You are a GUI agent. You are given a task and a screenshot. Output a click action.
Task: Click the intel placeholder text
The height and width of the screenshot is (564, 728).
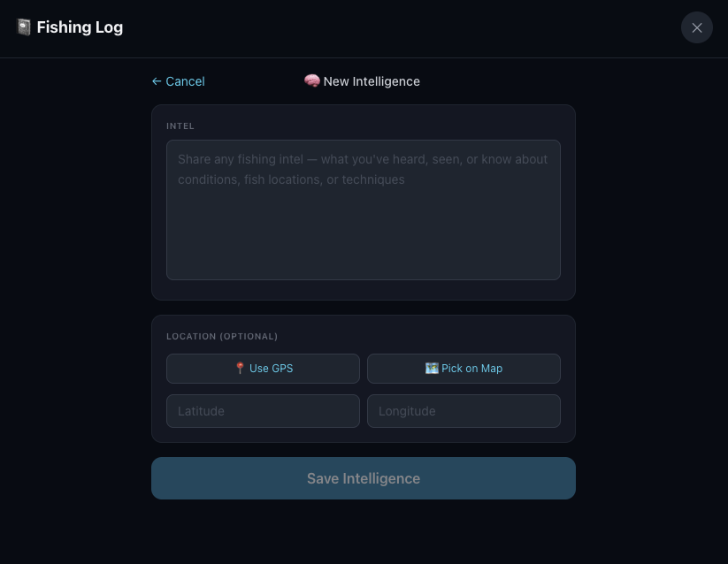click(x=363, y=169)
